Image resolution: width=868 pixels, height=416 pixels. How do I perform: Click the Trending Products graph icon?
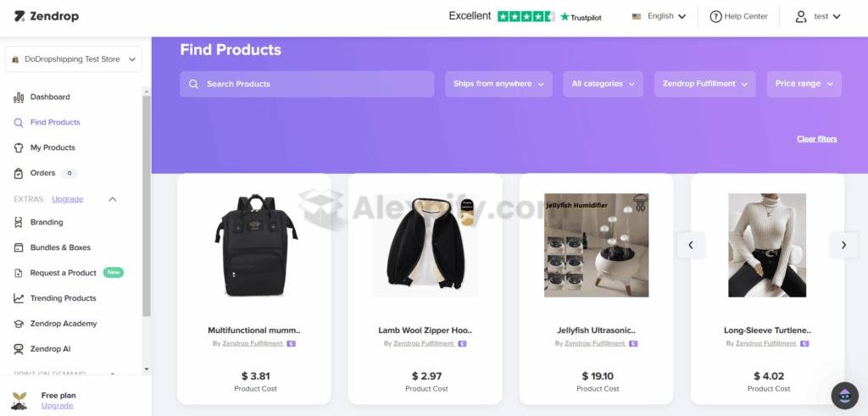19,298
